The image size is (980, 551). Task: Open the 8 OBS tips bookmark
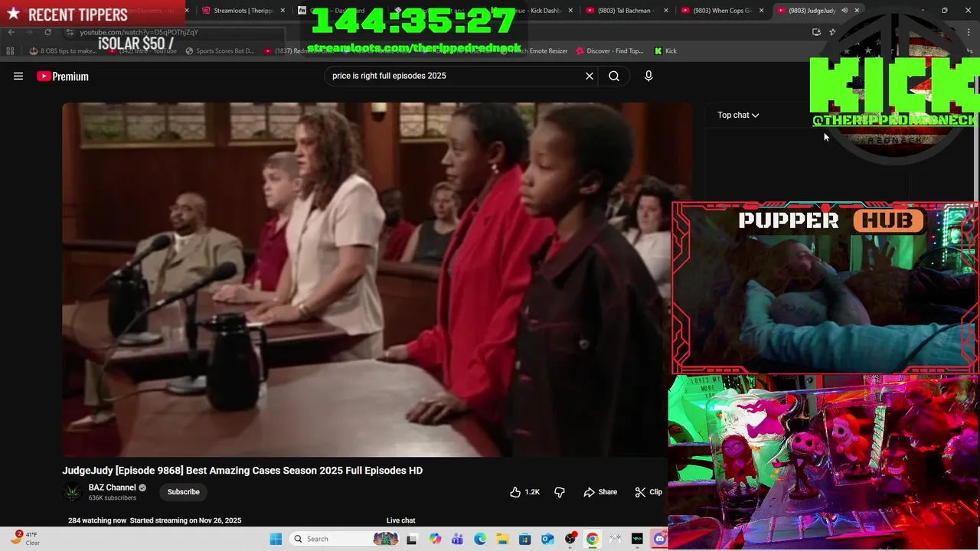click(x=63, y=51)
